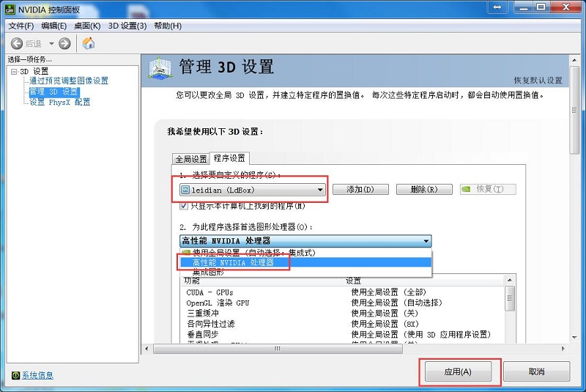586x392 pixels.
Task: Click horizontal scrollbar right arrow
Action: coord(563,349)
